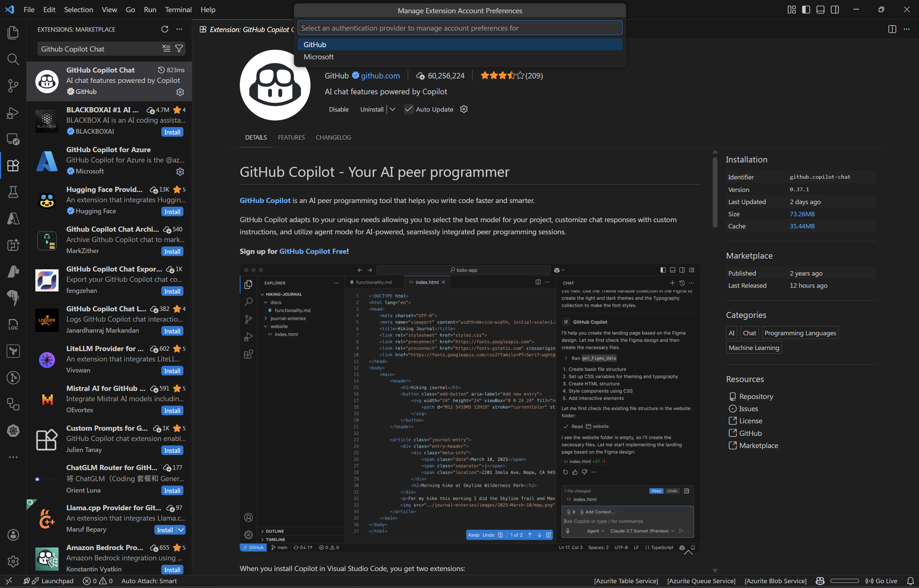Viewport: 919px width, 588px height.
Task: Expand the Uninstall dropdown arrow
Action: [x=392, y=109]
